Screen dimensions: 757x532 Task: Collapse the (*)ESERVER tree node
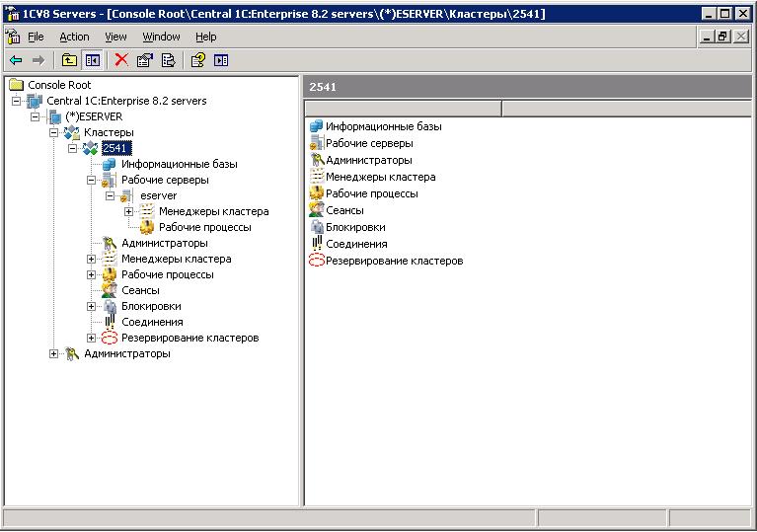click(36, 116)
